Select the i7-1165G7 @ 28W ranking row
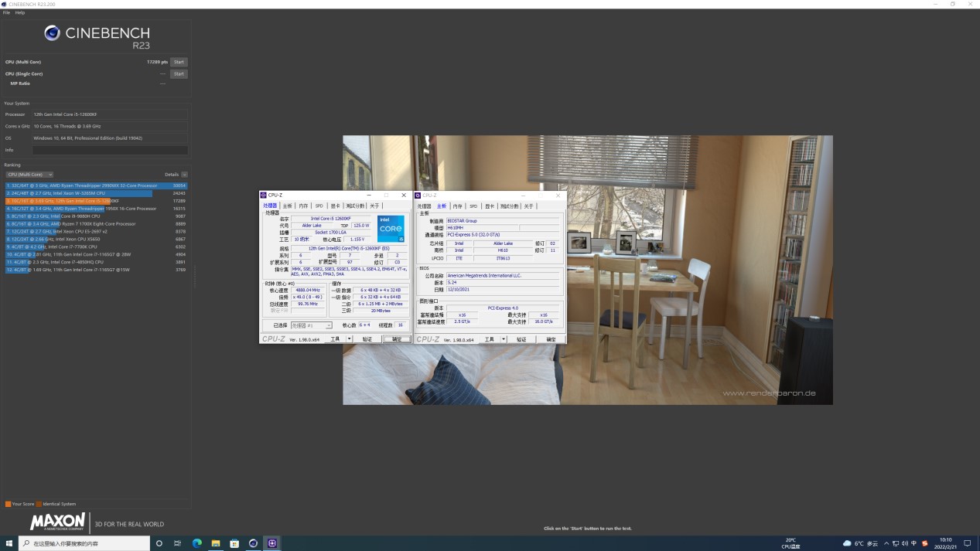 click(x=96, y=254)
